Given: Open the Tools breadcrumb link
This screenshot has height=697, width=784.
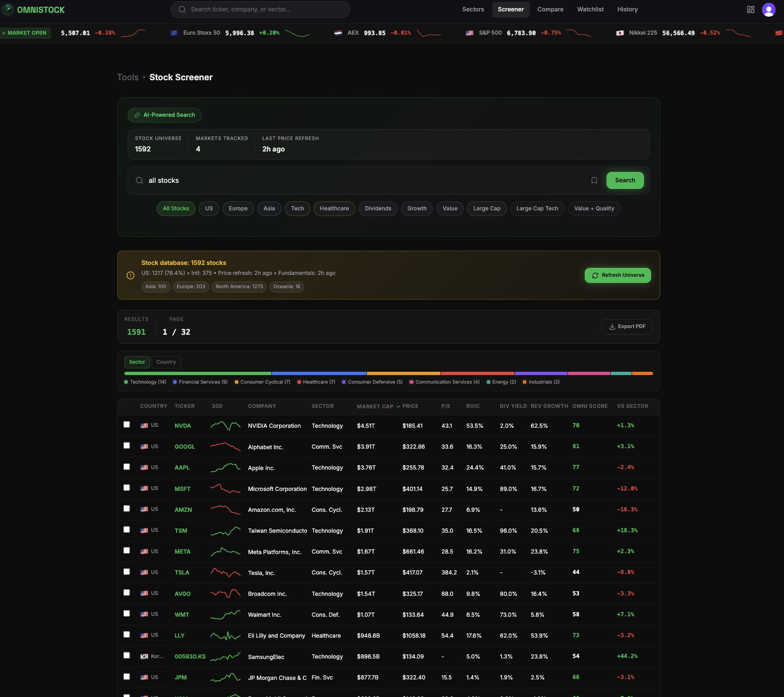Looking at the screenshot, I should (127, 77).
